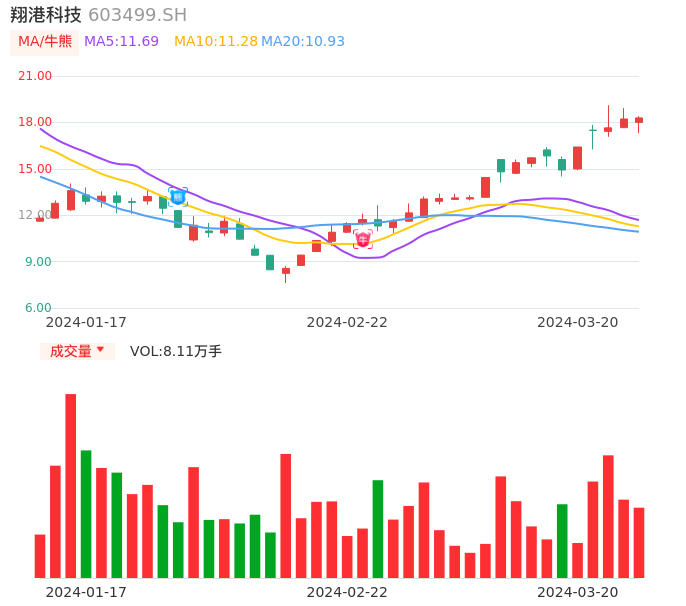
Task: Click the 21.00 price axis label
Action: [x=35, y=76]
